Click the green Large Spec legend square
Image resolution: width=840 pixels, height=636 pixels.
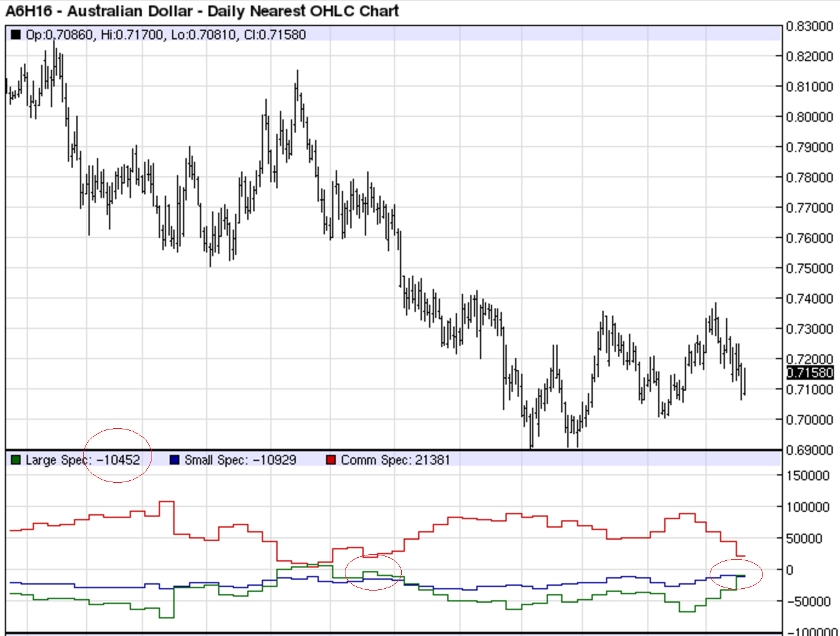click(16, 460)
